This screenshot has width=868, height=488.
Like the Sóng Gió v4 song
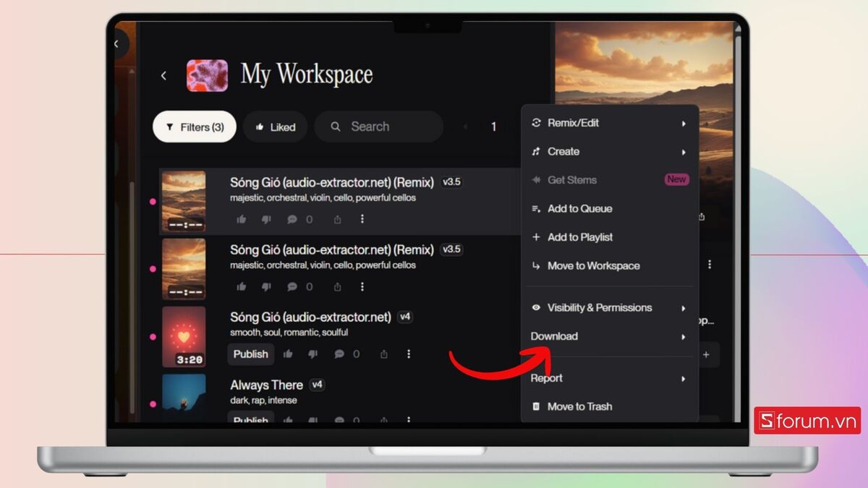[x=288, y=354]
